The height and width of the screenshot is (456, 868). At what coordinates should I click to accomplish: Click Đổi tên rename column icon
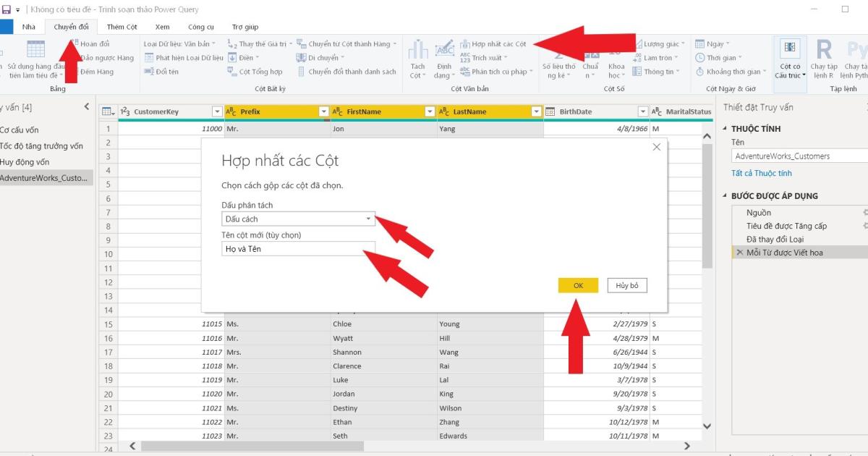click(x=149, y=72)
